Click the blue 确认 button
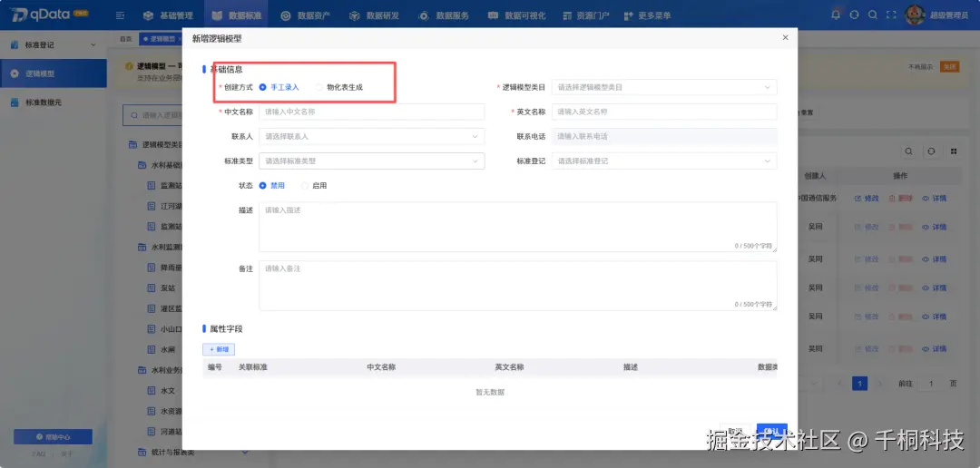The height and width of the screenshot is (468, 980). point(771,431)
